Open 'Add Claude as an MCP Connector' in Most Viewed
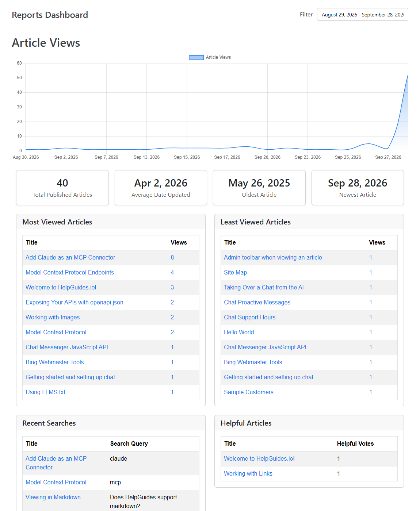The width and height of the screenshot is (420, 511). (x=70, y=257)
